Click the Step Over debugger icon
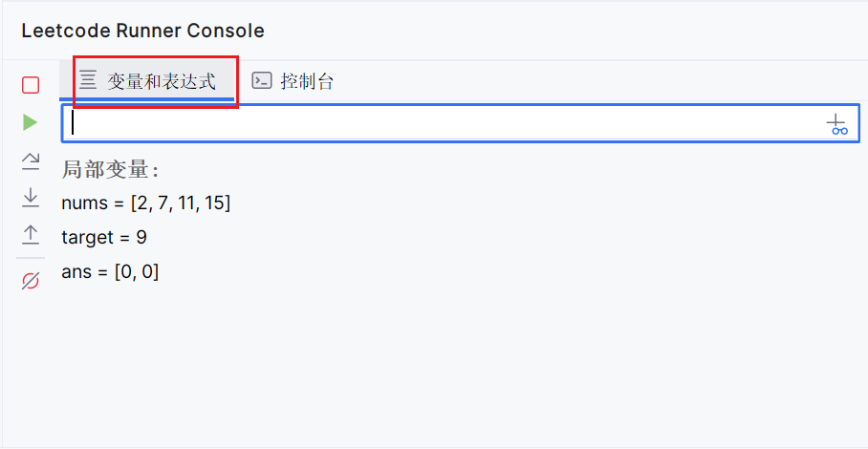This screenshot has width=868, height=449. 31,160
